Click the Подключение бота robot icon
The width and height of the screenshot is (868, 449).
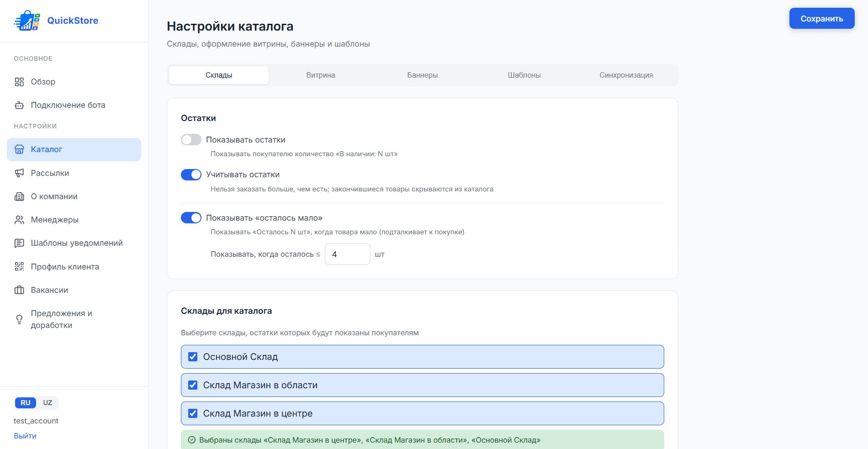(x=19, y=105)
